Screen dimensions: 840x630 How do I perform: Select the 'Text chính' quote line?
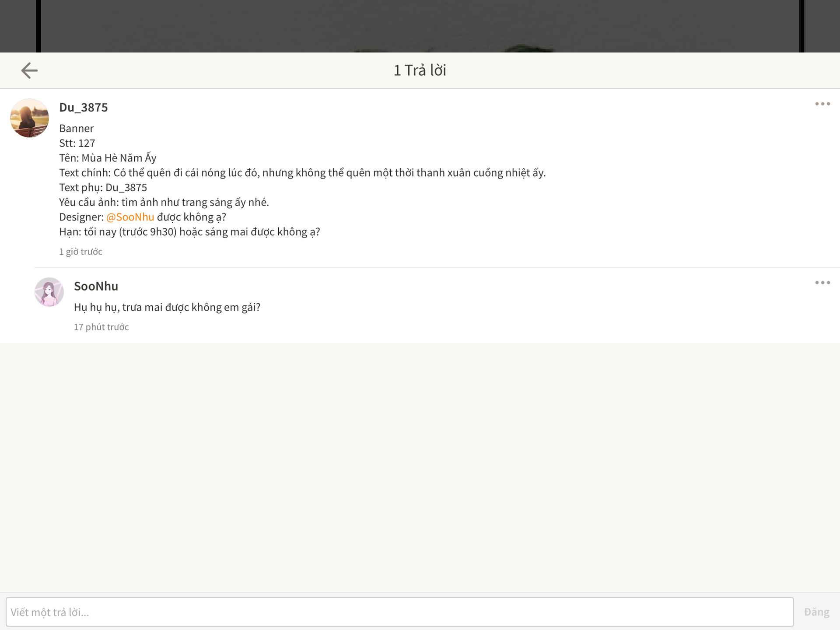[x=302, y=173]
